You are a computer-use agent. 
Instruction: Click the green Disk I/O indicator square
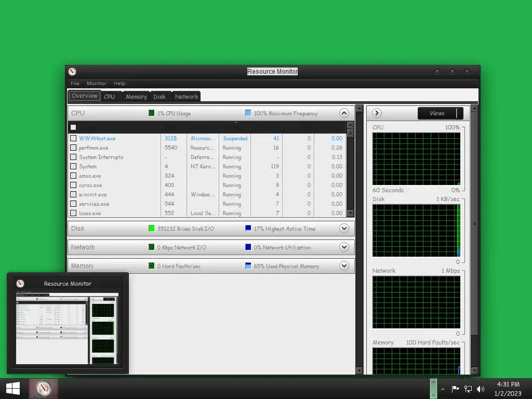[x=151, y=229]
